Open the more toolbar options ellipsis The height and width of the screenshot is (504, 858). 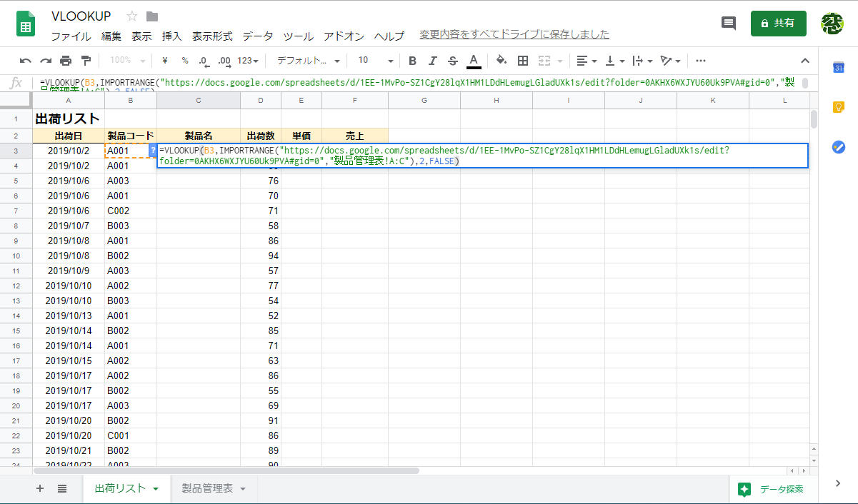click(701, 61)
